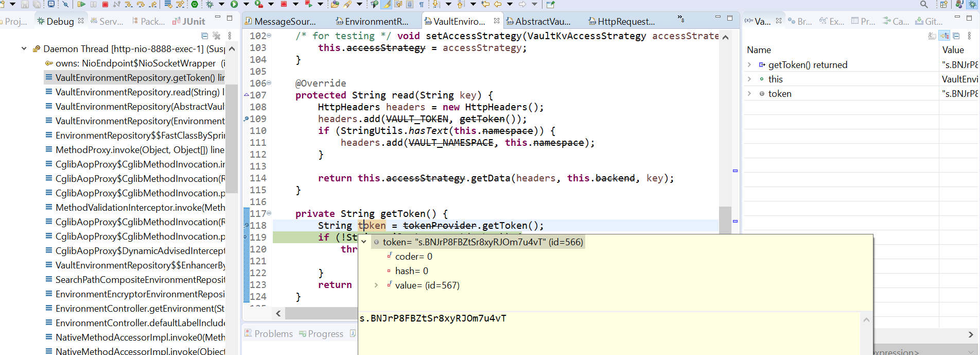
Task: Toggle Show Whitespace Characters pilcrow button
Action: coord(421,4)
